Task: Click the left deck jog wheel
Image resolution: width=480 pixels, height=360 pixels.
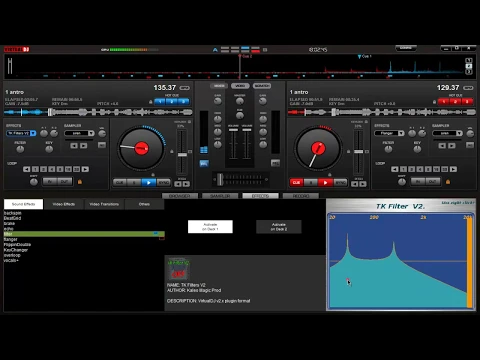Action: click(141, 148)
